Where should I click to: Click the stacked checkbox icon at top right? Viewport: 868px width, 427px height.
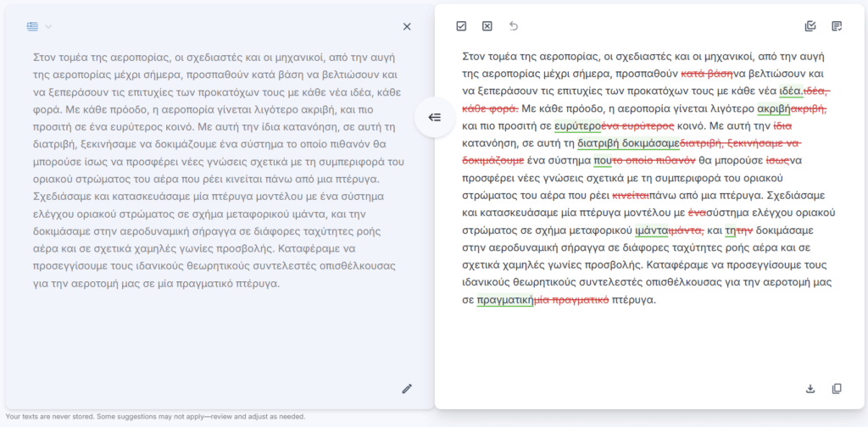click(810, 26)
